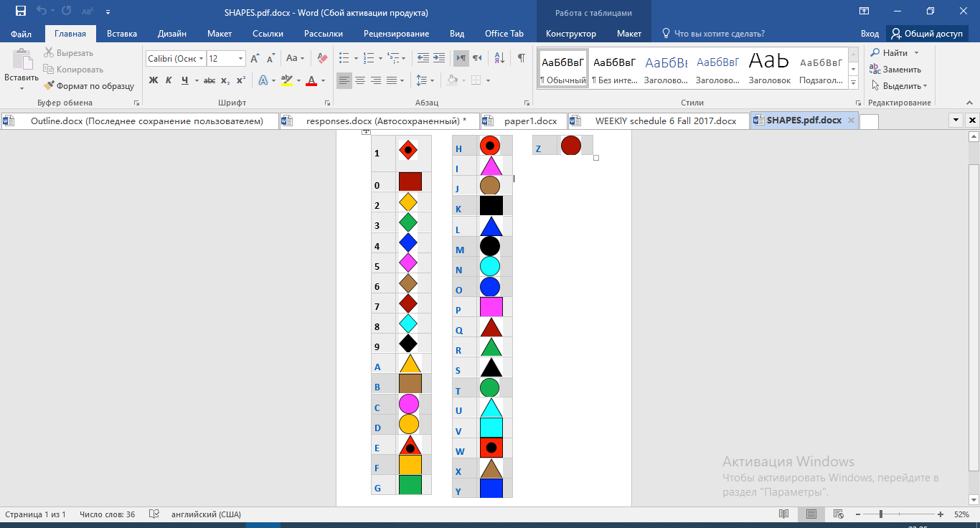This screenshot has height=528, width=980.
Task: Increase font size with the grow font icon
Action: click(x=255, y=59)
